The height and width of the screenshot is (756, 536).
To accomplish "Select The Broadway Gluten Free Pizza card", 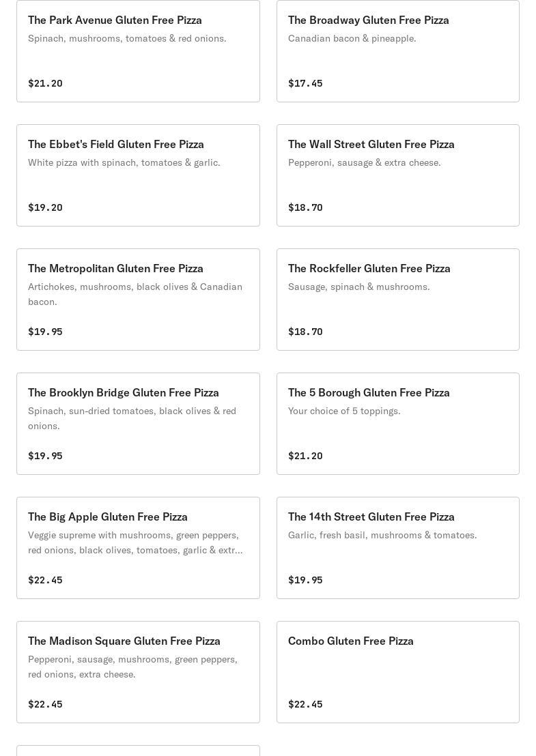I will pos(368,20).
